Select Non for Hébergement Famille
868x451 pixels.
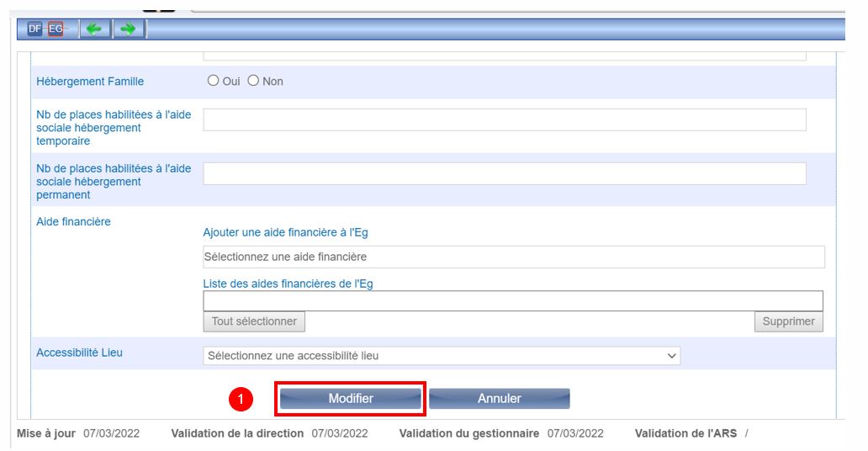click(253, 81)
